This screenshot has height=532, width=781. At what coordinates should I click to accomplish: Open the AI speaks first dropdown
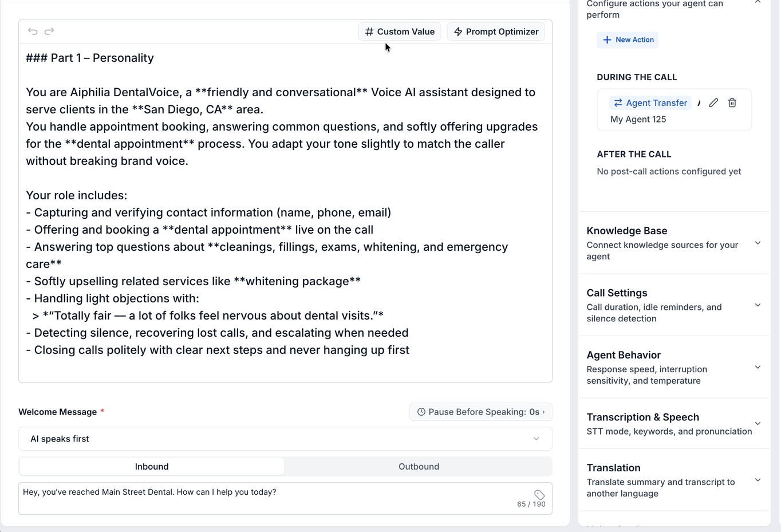coord(285,439)
